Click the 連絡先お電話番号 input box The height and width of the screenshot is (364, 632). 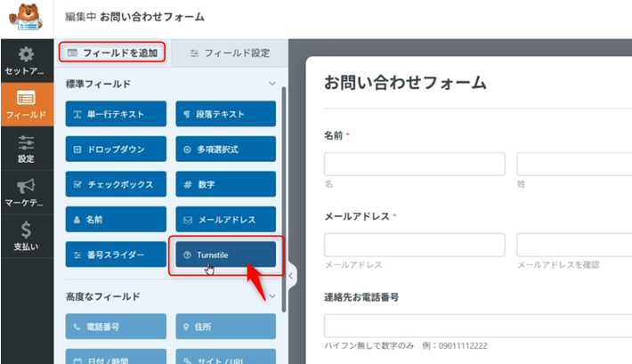click(x=478, y=326)
